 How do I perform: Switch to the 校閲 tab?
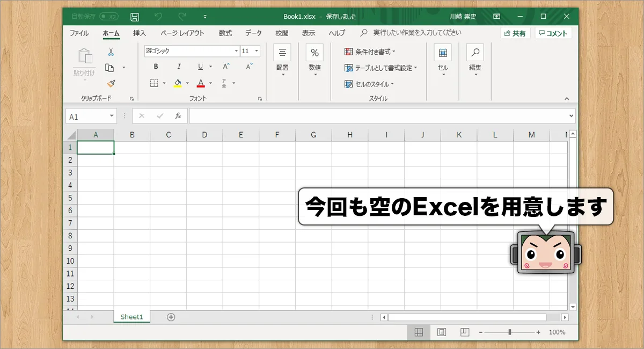pos(282,33)
